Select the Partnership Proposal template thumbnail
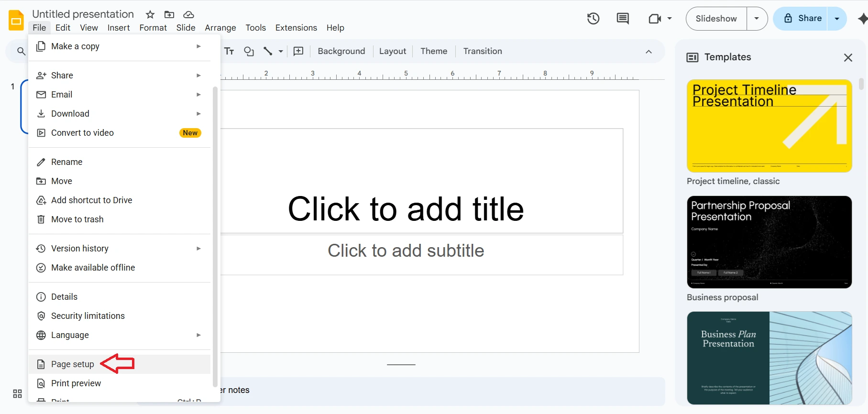The image size is (868, 414). (769, 242)
